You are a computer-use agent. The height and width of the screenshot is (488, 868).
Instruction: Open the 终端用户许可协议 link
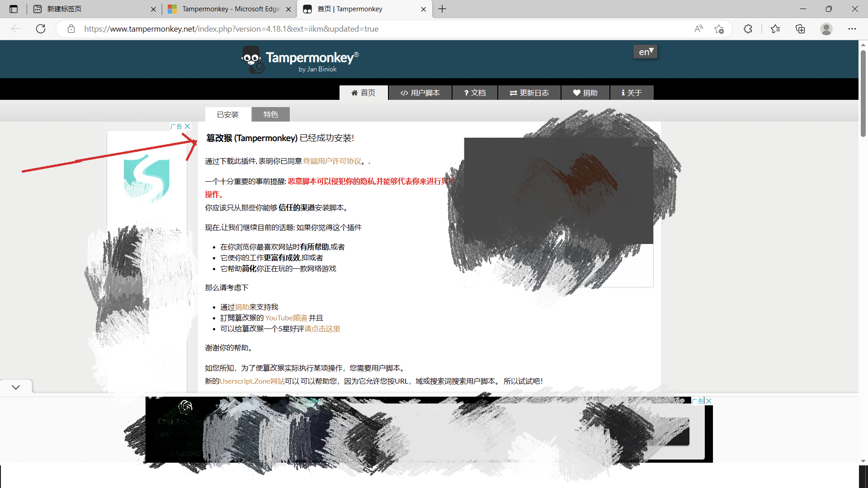click(332, 161)
